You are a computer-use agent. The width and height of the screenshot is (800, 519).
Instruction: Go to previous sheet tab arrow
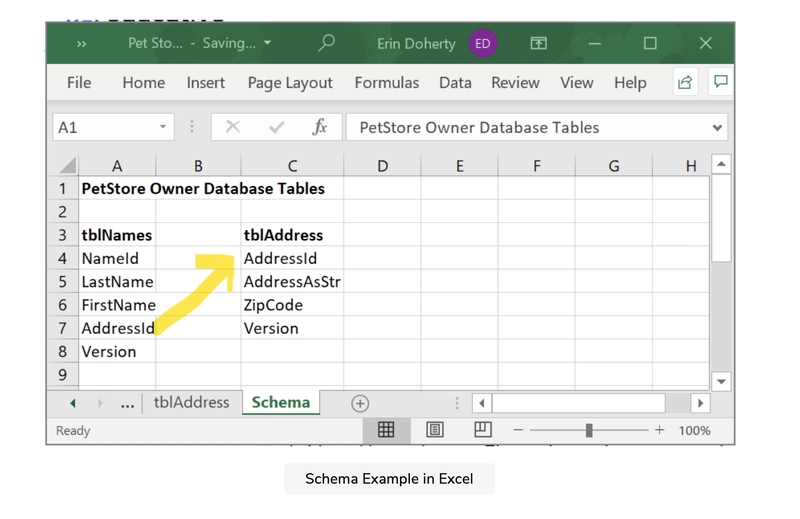click(72, 403)
